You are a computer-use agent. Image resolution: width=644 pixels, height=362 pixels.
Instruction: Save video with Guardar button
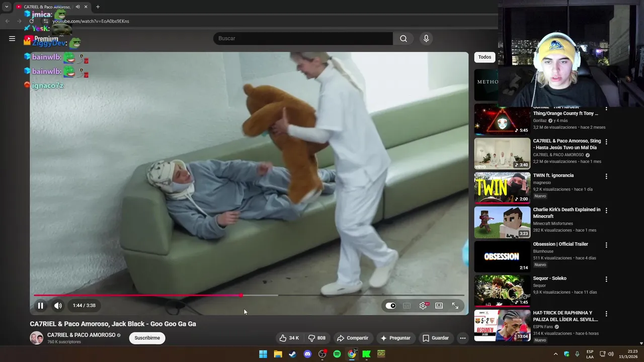436,338
